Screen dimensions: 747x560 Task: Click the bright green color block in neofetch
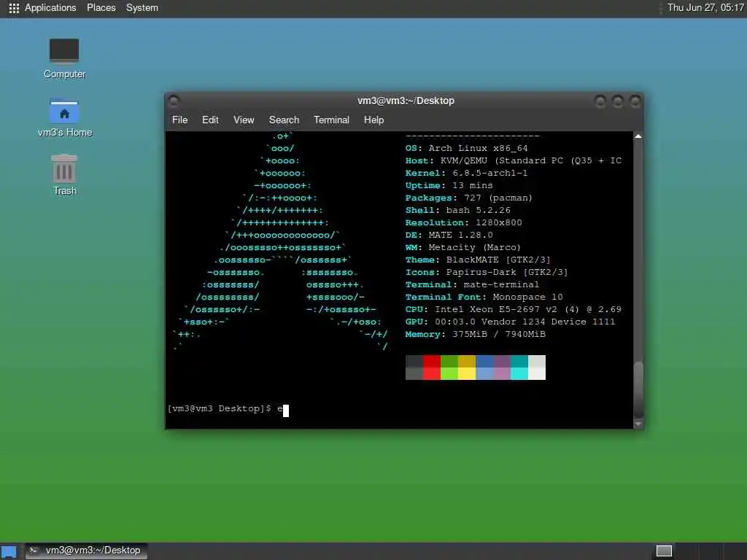[449, 374]
